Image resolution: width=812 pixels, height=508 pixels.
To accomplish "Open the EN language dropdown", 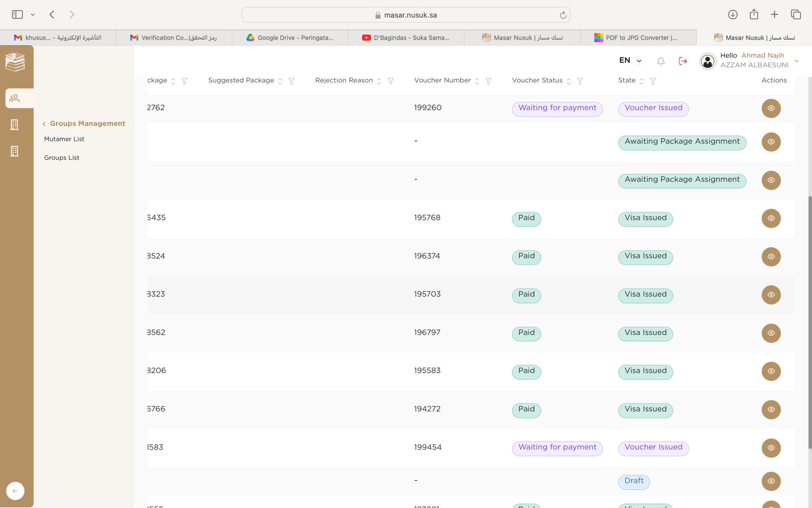I will (630, 60).
